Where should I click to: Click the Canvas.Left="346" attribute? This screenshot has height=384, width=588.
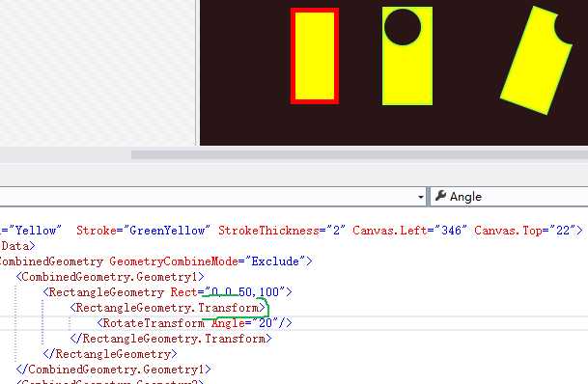pyautogui.click(x=410, y=230)
